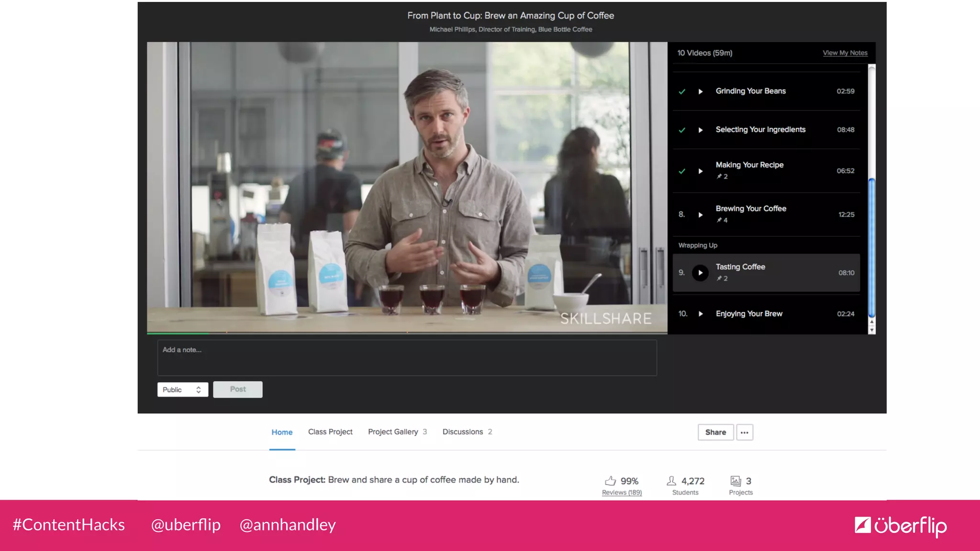The image size is (980, 551).
Task: Open the Discussions tab
Action: pyautogui.click(x=467, y=432)
